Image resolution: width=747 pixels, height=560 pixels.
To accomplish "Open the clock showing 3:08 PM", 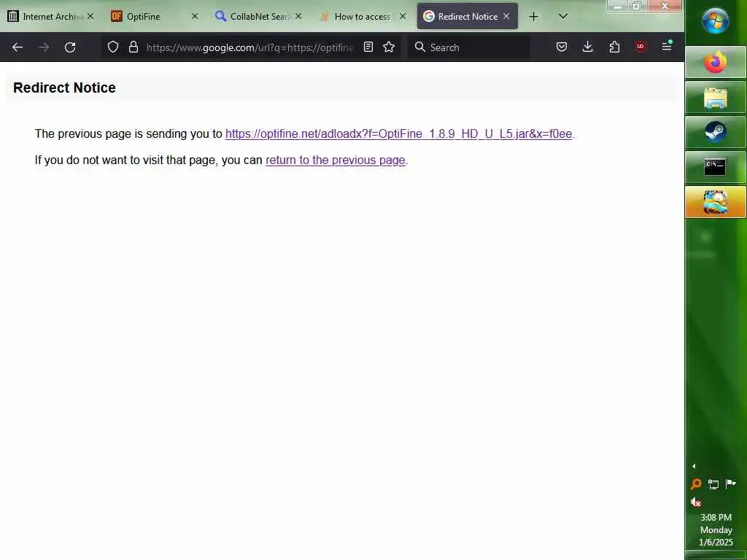I will click(x=716, y=529).
